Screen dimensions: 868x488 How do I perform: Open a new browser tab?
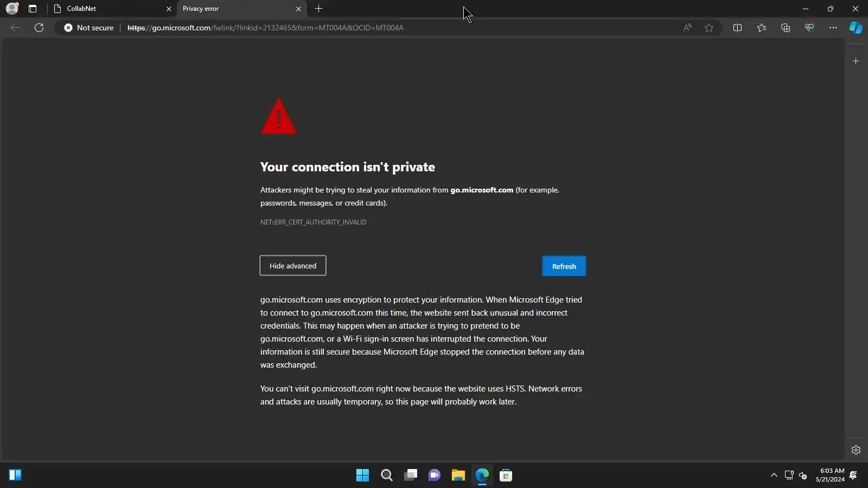click(319, 9)
